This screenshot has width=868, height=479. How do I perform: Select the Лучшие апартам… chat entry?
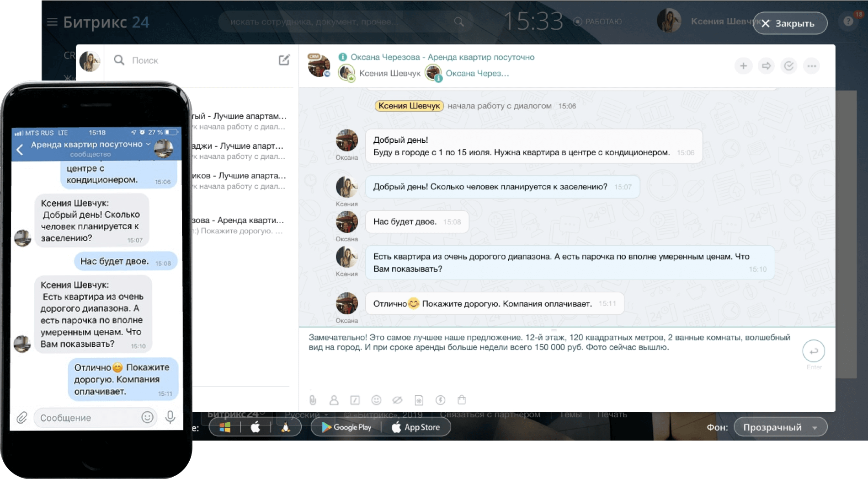point(239,121)
